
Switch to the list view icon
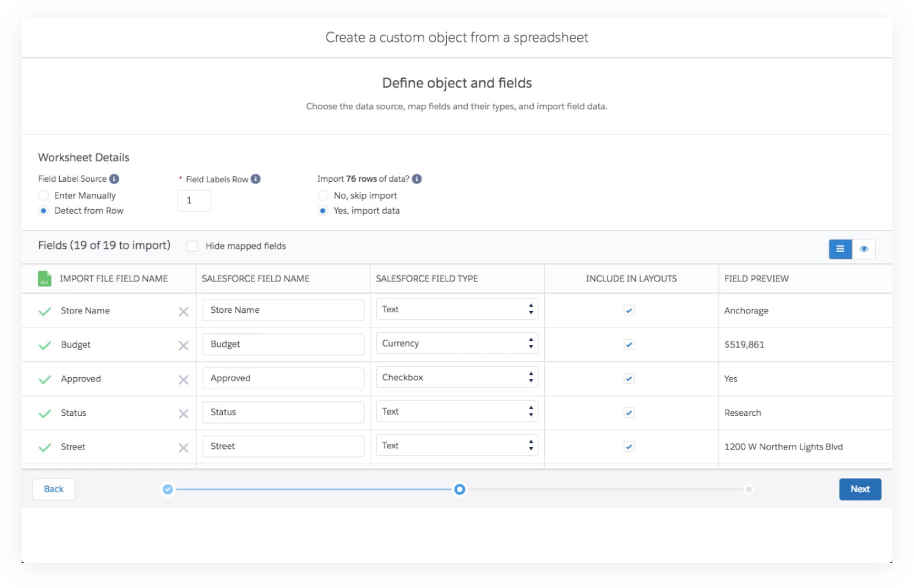click(x=840, y=249)
